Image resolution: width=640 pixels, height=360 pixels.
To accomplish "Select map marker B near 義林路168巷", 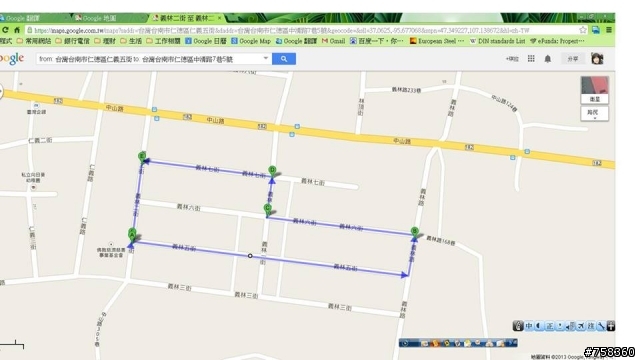I will (x=415, y=232).
